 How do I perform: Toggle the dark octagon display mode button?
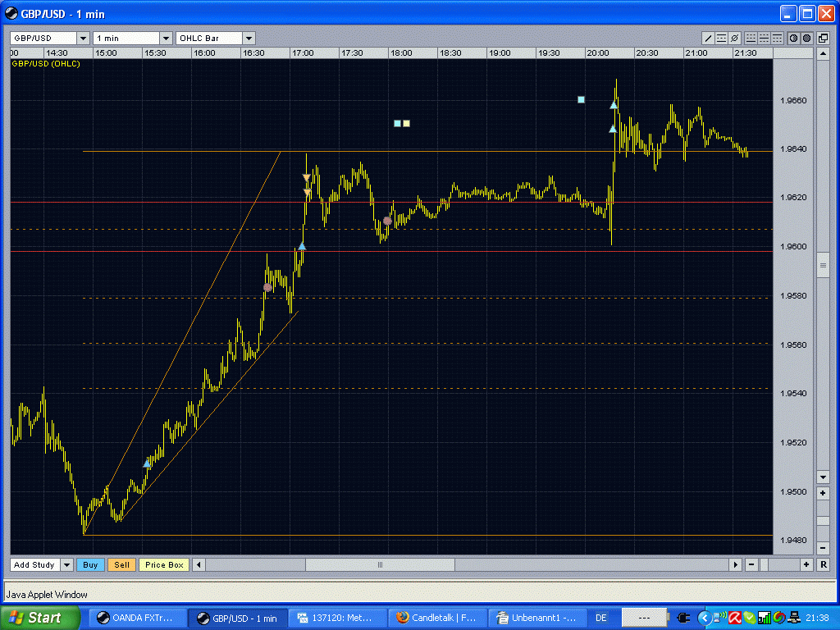806,39
